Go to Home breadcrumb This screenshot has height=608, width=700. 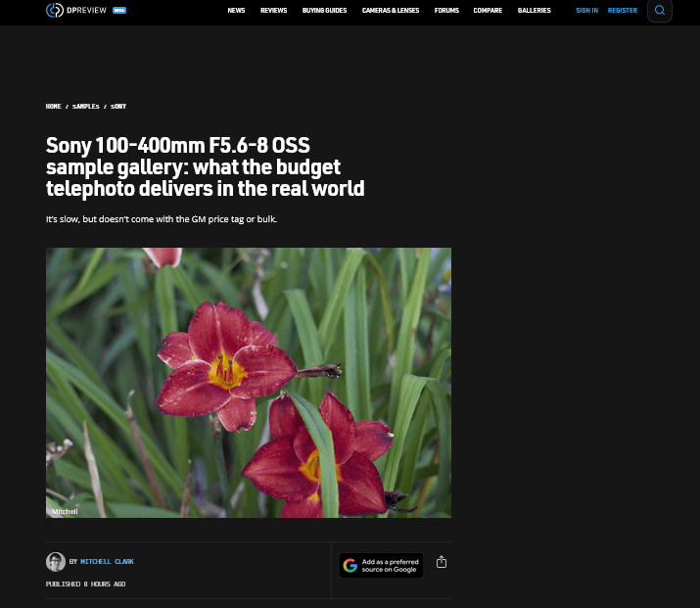(53, 107)
